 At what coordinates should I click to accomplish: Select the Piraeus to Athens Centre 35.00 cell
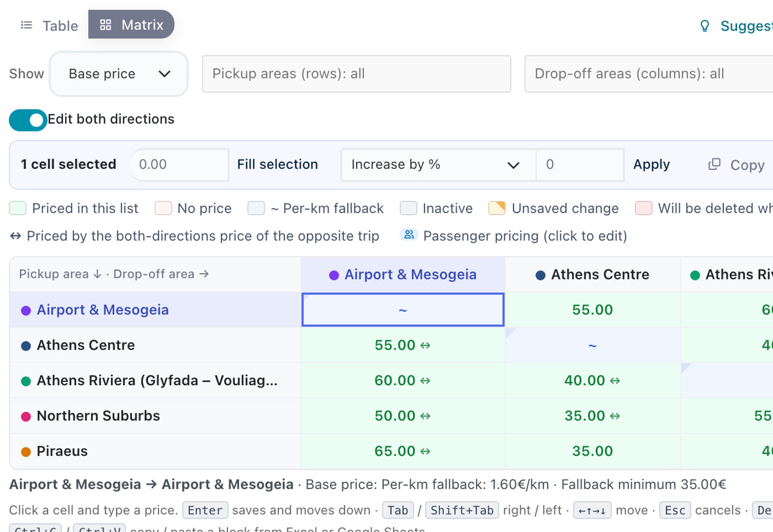point(593,451)
